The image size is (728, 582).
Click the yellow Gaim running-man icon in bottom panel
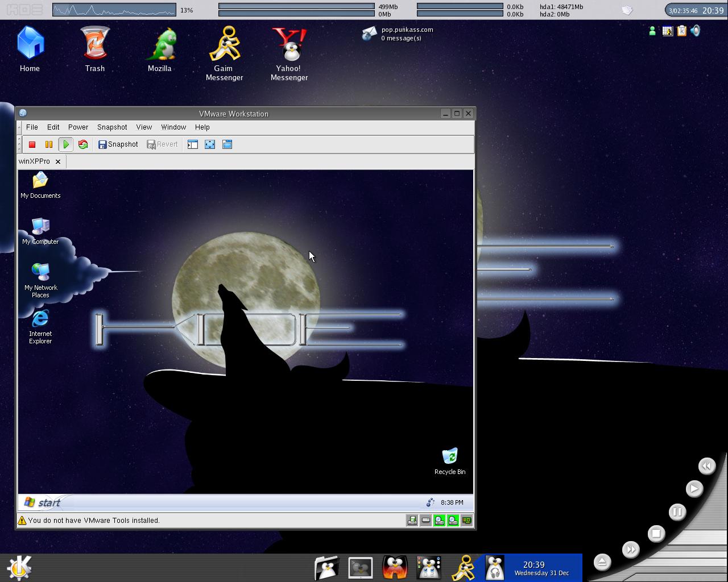point(463,567)
